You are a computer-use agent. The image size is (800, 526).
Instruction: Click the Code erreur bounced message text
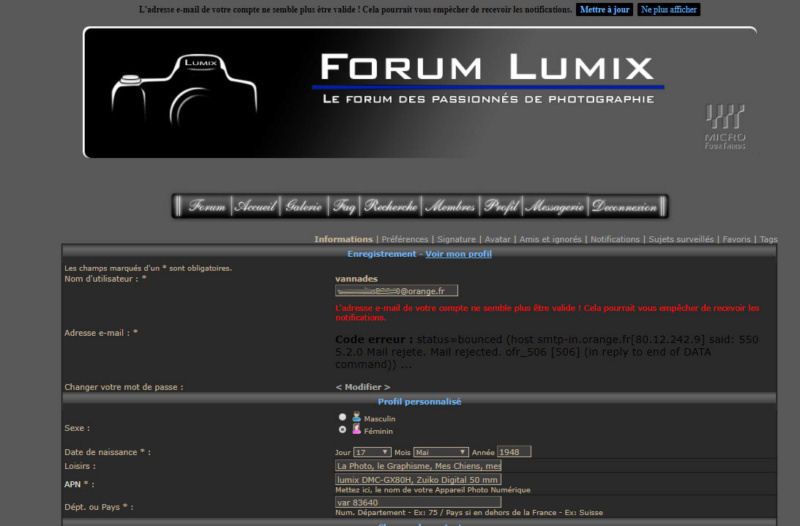[546, 352]
